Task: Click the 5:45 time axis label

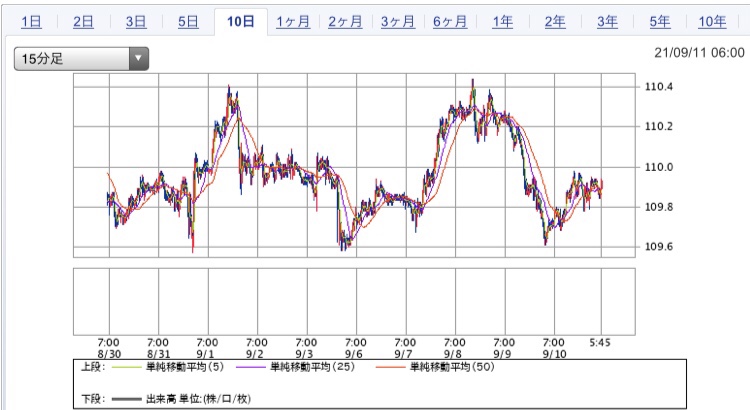Action: coord(600,343)
